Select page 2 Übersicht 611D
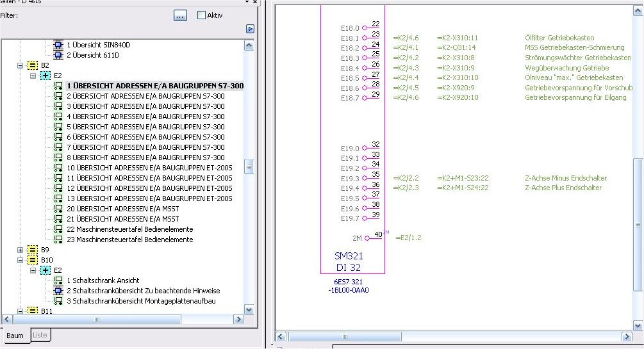This screenshot has width=644, height=349. pyautogui.click(x=93, y=55)
